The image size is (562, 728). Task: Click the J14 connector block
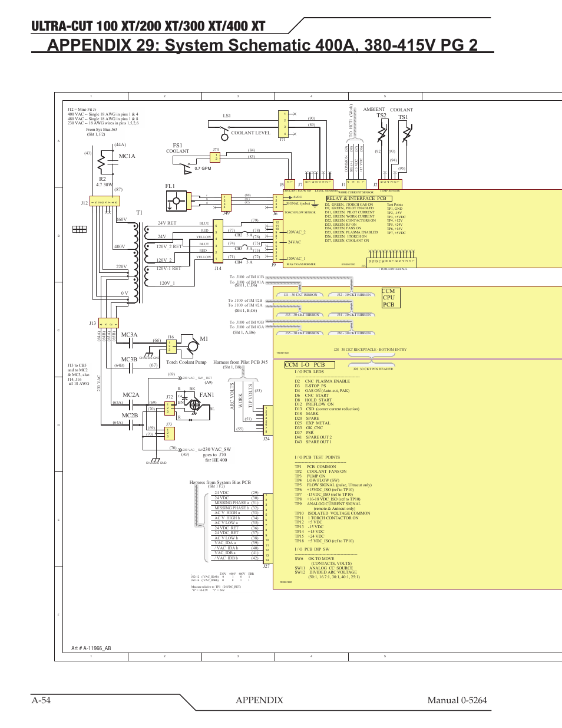tap(217, 242)
